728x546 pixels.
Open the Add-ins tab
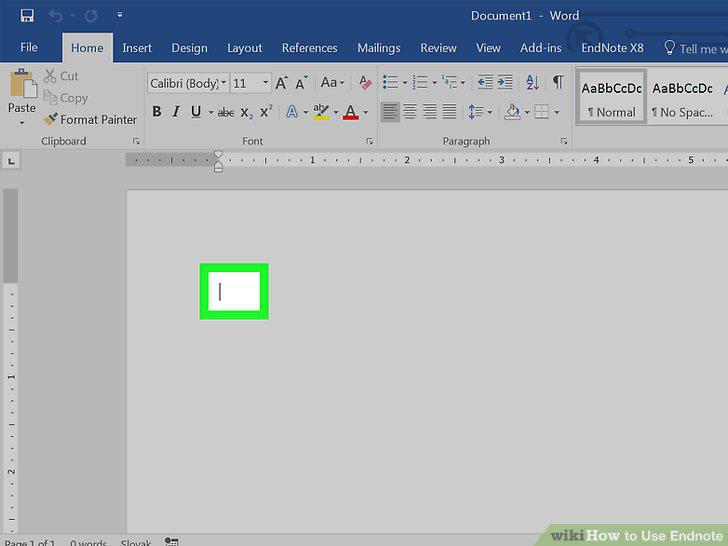(x=541, y=48)
